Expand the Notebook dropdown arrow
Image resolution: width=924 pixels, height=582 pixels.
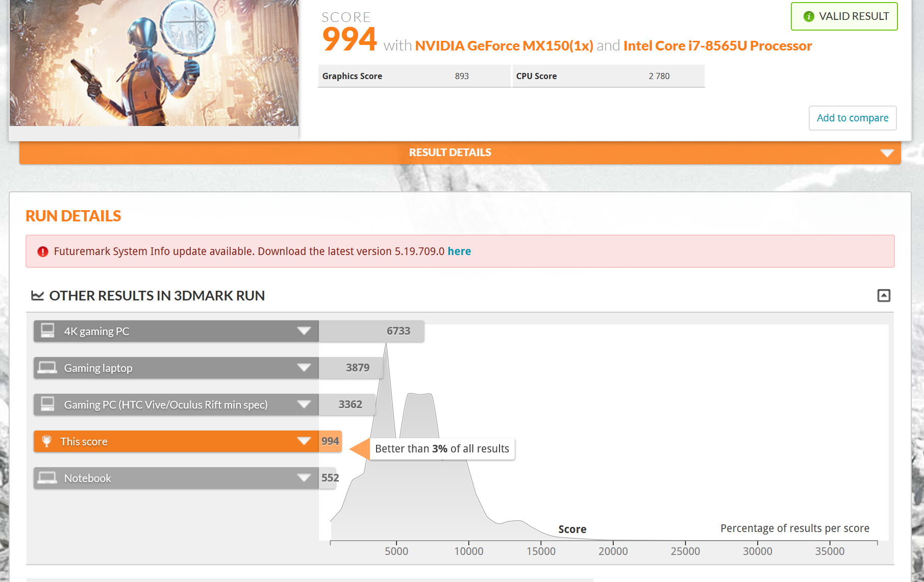pyautogui.click(x=304, y=478)
